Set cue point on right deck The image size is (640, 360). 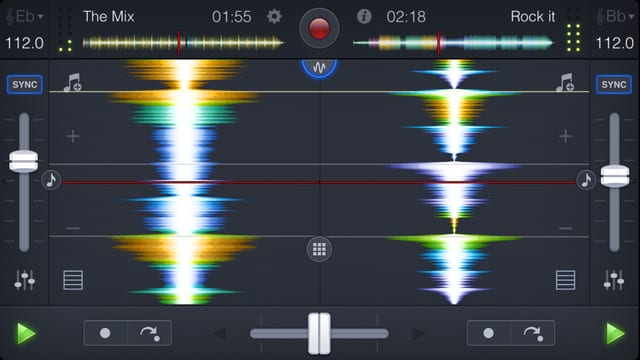(x=489, y=333)
